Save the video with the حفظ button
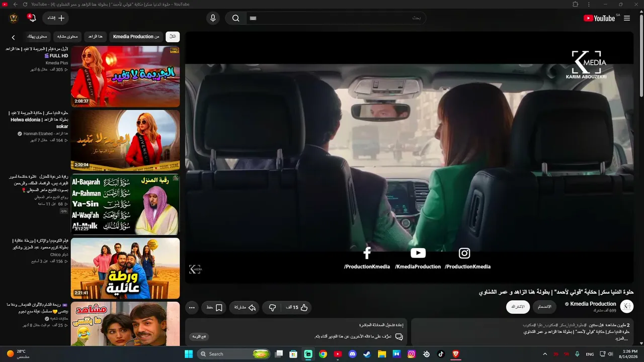The image size is (644, 362). (214, 307)
